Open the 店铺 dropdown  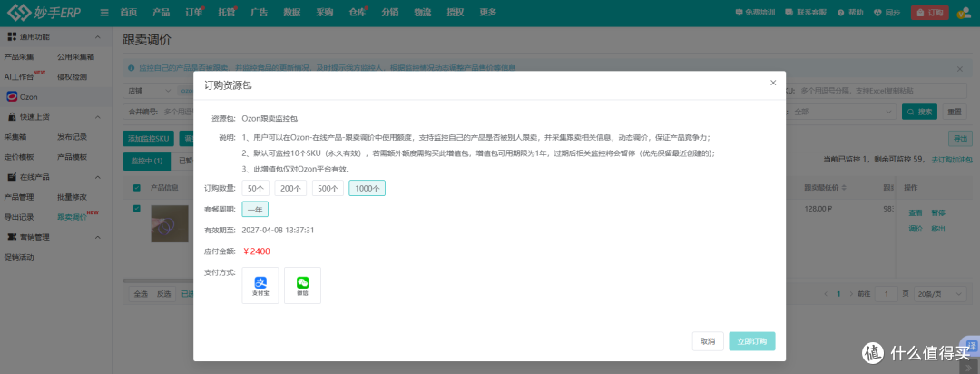150,91
